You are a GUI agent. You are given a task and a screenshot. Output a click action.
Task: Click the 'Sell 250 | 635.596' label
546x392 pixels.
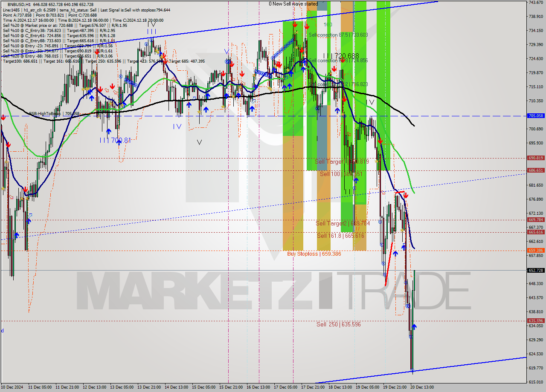coord(338,324)
